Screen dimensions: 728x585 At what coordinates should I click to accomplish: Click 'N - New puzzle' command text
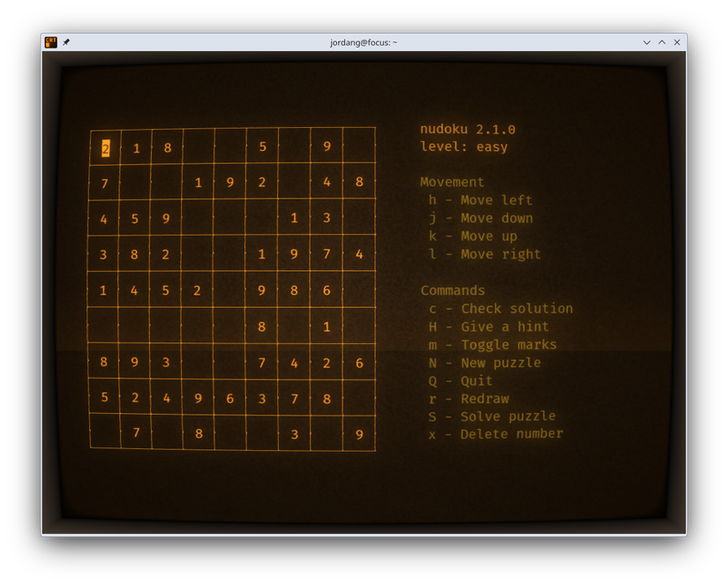484,362
